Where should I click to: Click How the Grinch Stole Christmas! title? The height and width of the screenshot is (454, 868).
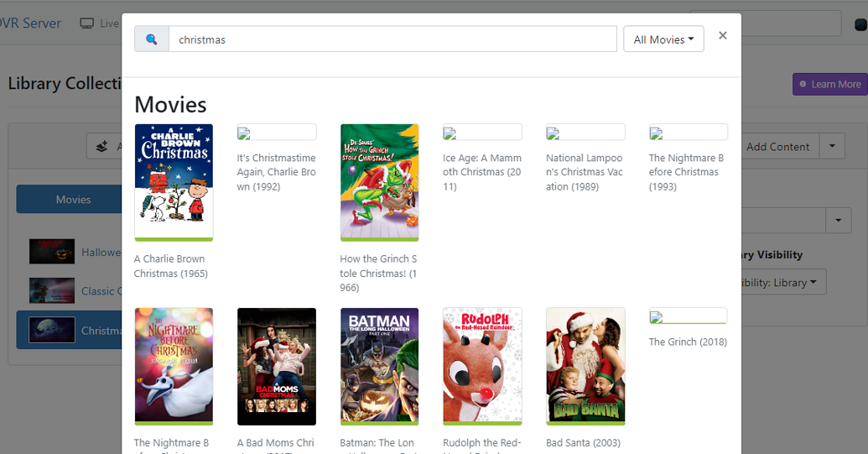point(378,274)
